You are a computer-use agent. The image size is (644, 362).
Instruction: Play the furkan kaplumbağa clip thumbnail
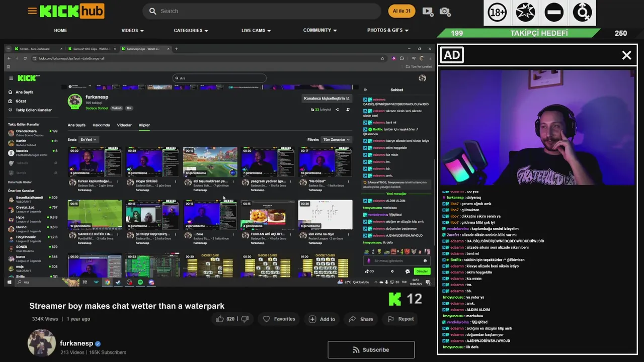tap(95, 162)
